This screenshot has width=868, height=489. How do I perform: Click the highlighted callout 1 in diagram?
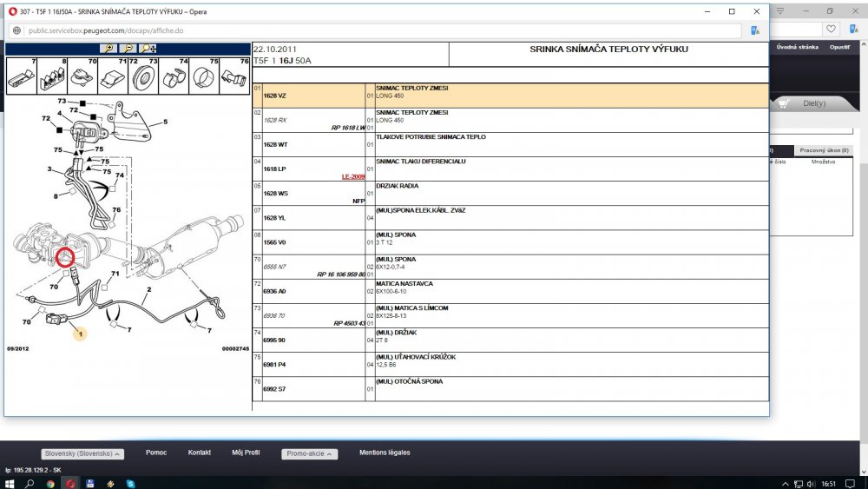pyautogui.click(x=80, y=334)
